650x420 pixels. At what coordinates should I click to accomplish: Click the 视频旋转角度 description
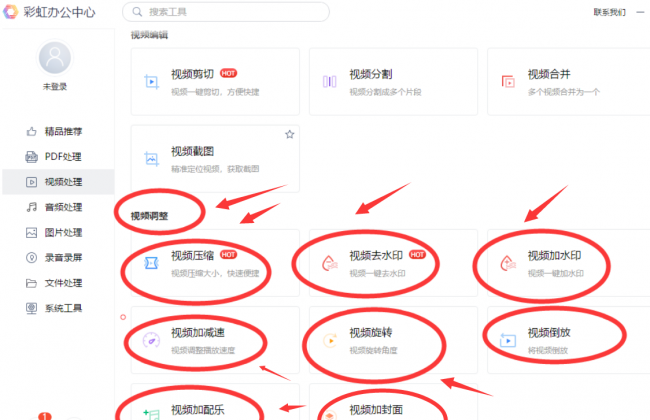373,350
